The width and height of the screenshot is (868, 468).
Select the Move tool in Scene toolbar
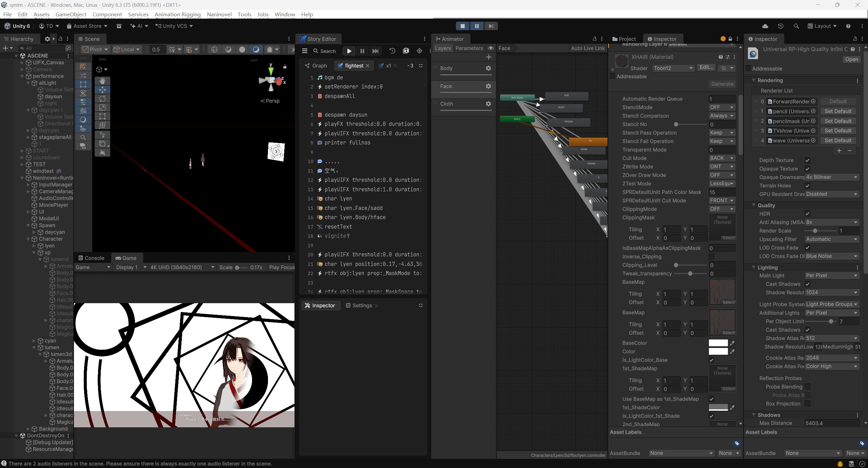click(x=102, y=90)
